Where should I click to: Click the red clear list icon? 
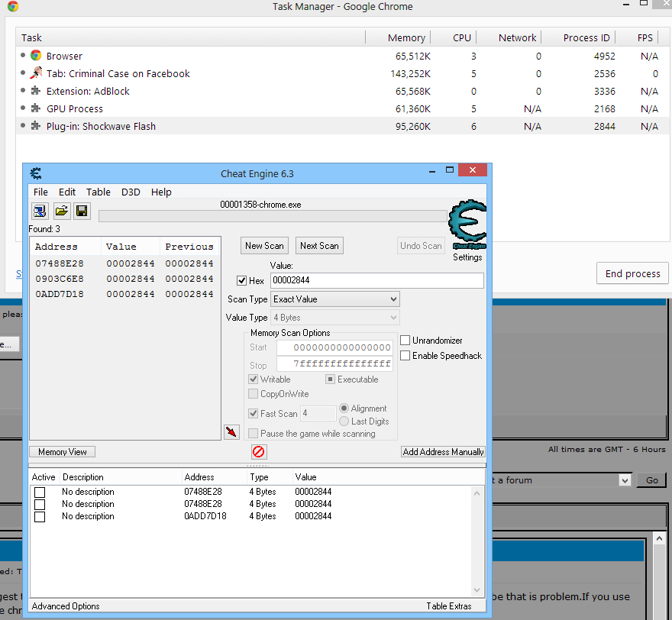[x=259, y=452]
